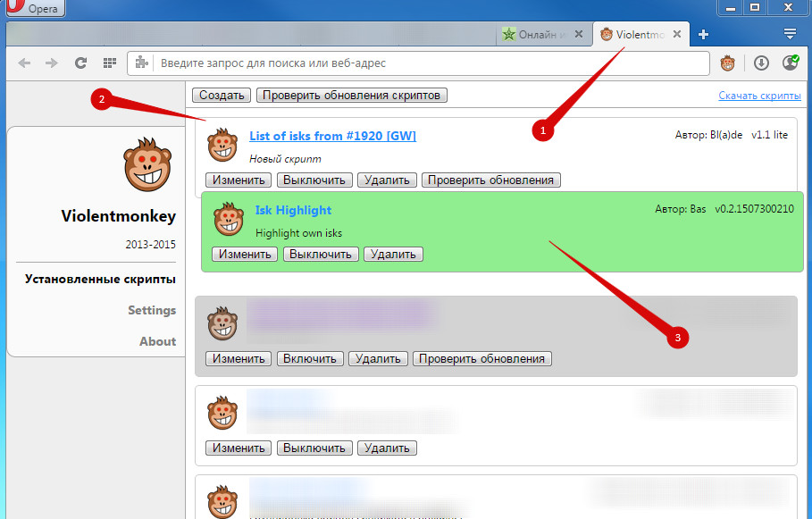Screen dimensions: 812x519
Task: Click the monkey icon of Isk Highlight script
Action: tap(229, 219)
